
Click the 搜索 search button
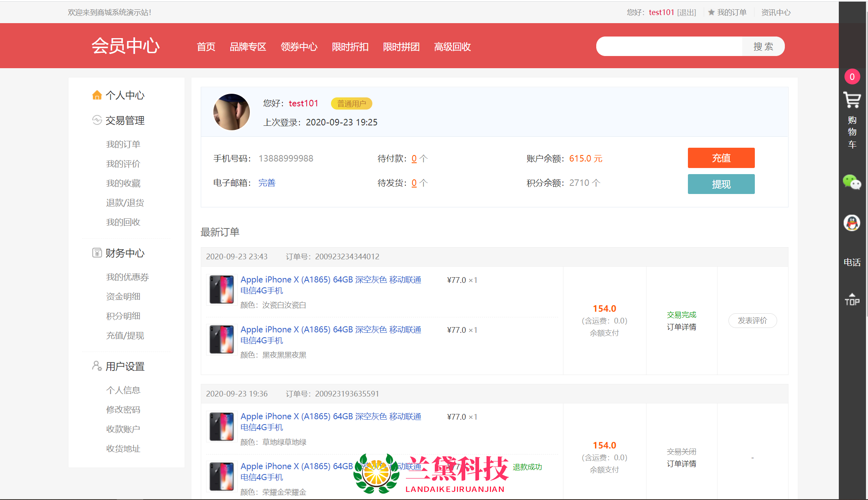click(x=763, y=47)
